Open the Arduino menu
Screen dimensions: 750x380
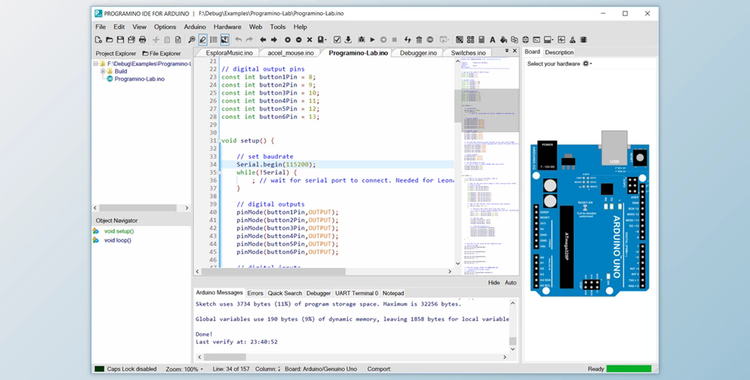pyautogui.click(x=195, y=27)
